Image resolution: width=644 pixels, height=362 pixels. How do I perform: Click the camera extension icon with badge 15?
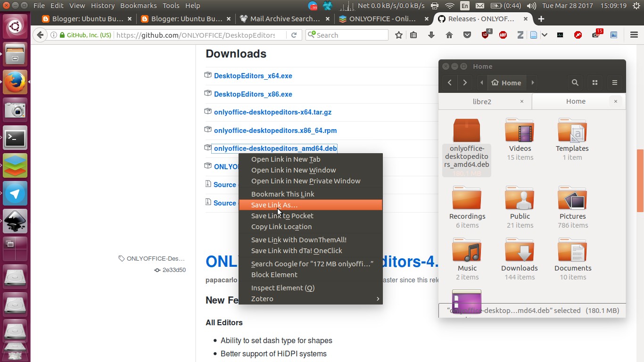pyautogui.click(x=597, y=34)
